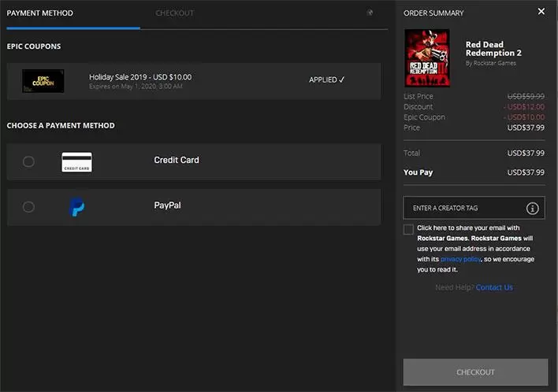Click the small icon beside the Checkout tab
The height and width of the screenshot is (392, 558).
(x=370, y=13)
